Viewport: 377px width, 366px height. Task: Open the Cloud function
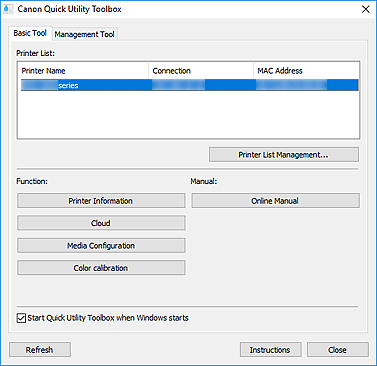[x=101, y=223]
